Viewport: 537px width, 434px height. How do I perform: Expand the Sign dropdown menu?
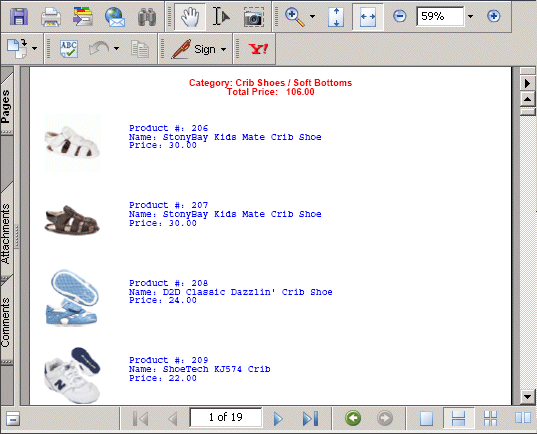tap(223, 49)
